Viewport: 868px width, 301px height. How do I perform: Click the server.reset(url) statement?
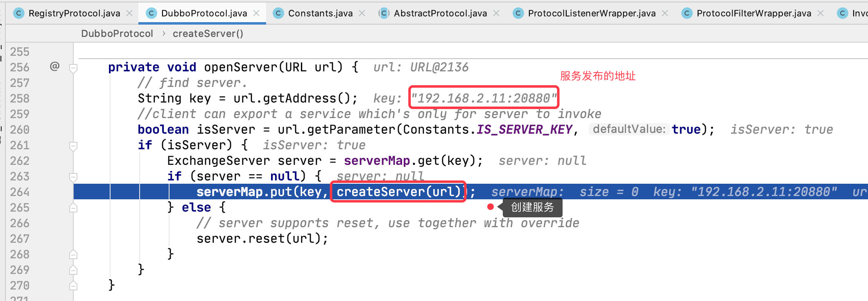262,238
